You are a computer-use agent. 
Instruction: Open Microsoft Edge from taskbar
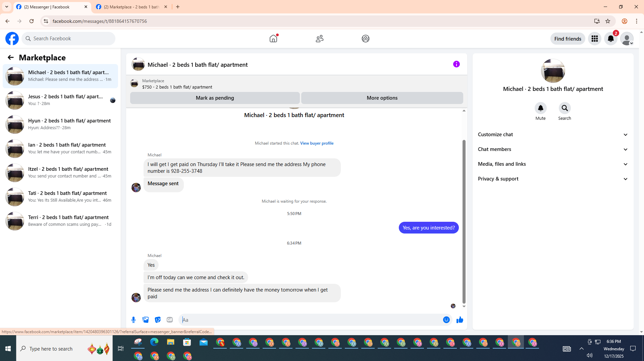coord(154,342)
